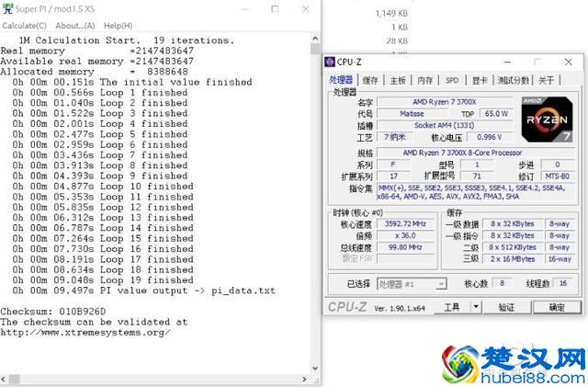The width and height of the screenshot is (588, 387).
Task: Open the Calculate(C) menu in Super PI
Action: 25,26
